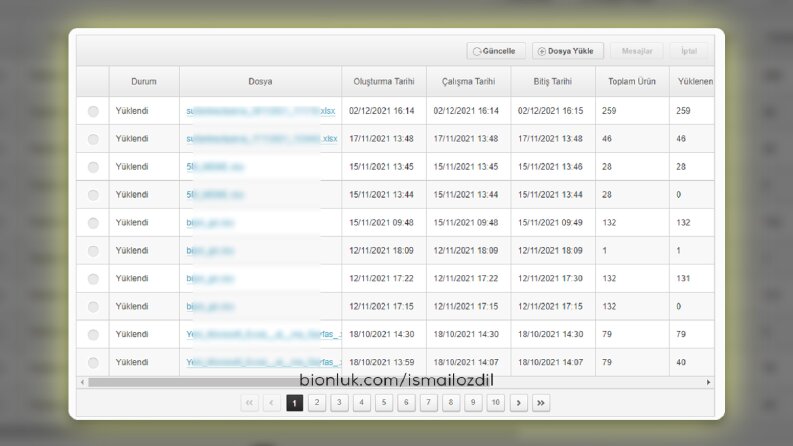
Task: Open file link in 15/11/2021 13:44 row
Action: [x=215, y=194]
